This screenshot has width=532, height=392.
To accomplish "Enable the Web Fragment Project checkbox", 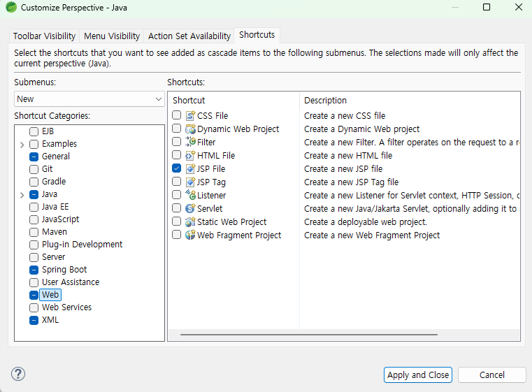I will pos(176,234).
